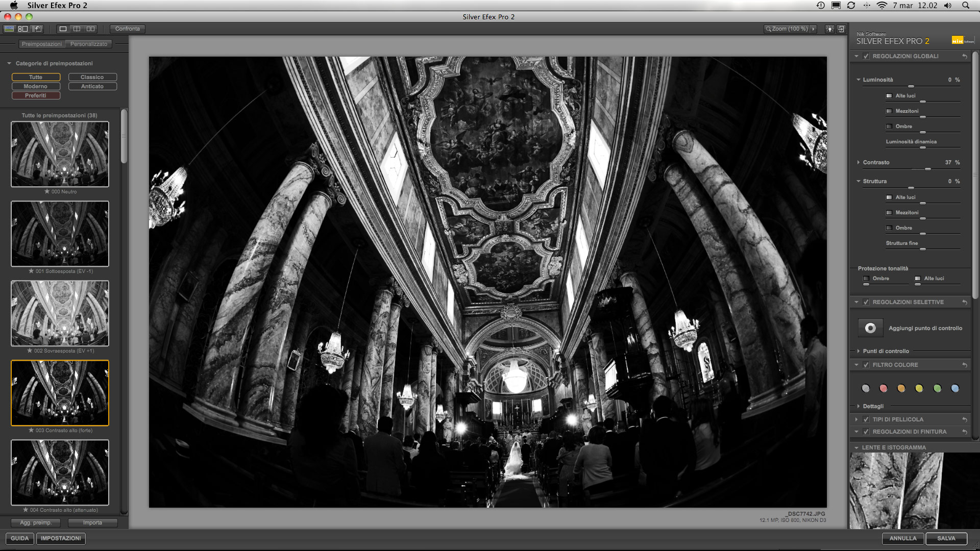Select the green color filter swatch
This screenshot has width=980, height=551.
[x=937, y=389]
